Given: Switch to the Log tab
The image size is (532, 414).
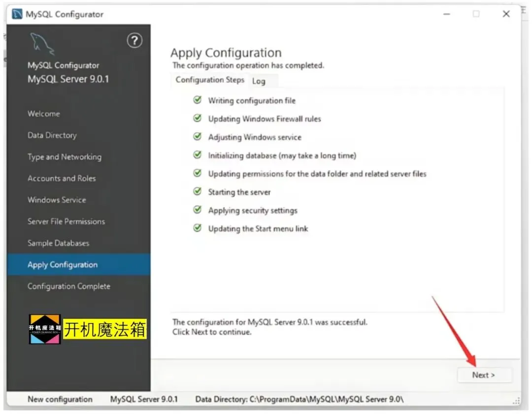Looking at the screenshot, I should point(259,81).
